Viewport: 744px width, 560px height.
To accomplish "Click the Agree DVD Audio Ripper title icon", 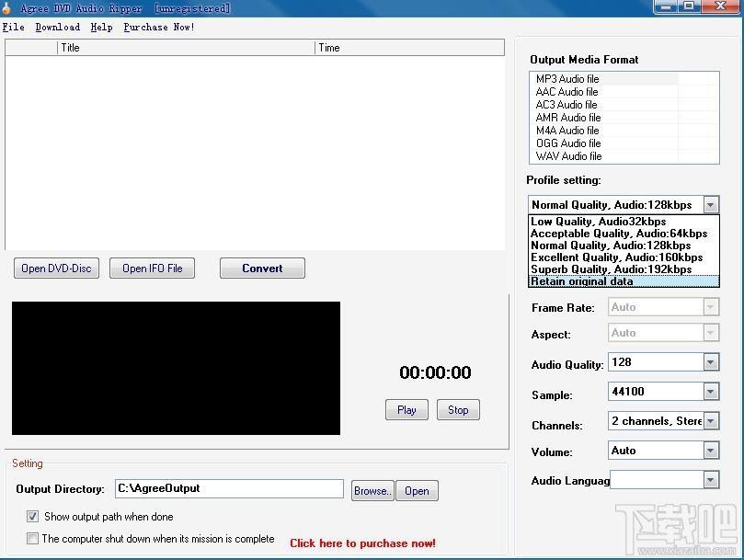I will (6, 8).
